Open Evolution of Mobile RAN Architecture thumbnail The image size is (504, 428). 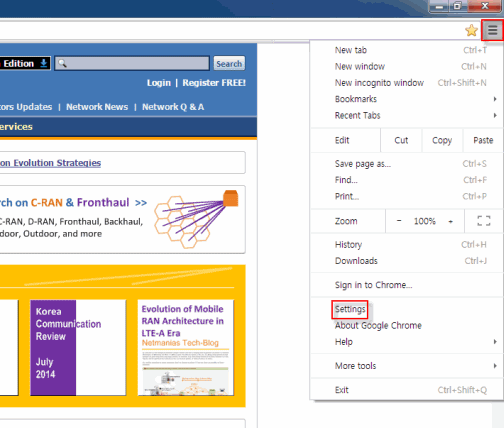tap(186, 348)
